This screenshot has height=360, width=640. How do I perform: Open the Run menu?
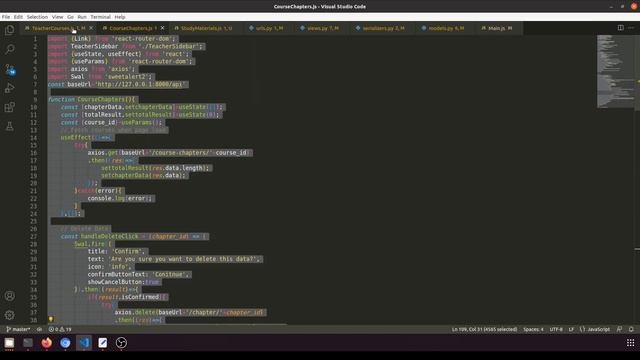click(x=82, y=17)
